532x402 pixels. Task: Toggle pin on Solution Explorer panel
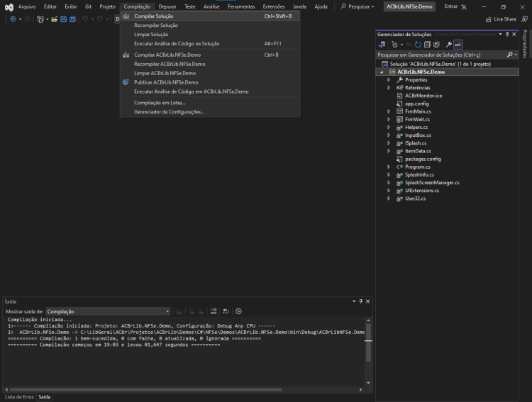[x=507, y=34]
